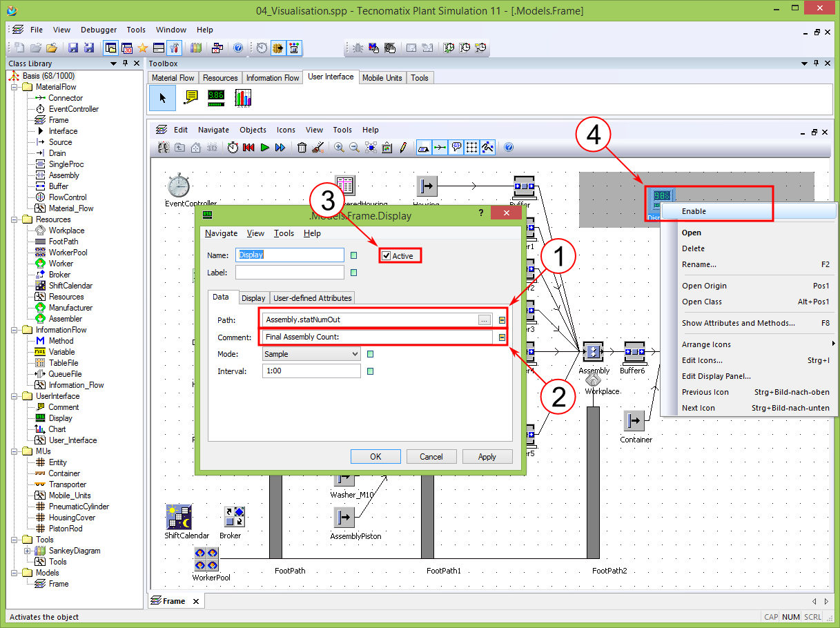
Task: Click fast forward simulation button
Action: pyautogui.click(x=280, y=148)
